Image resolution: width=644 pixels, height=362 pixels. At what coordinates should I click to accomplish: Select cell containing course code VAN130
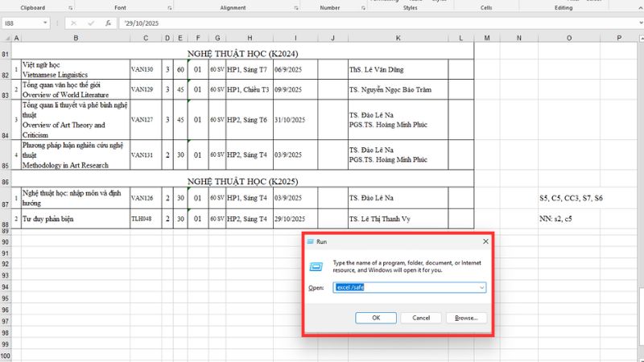point(145,70)
